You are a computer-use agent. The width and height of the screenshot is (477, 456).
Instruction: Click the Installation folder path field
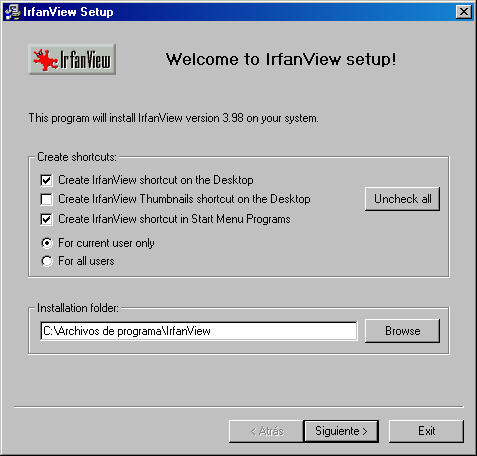[x=198, y=331]
